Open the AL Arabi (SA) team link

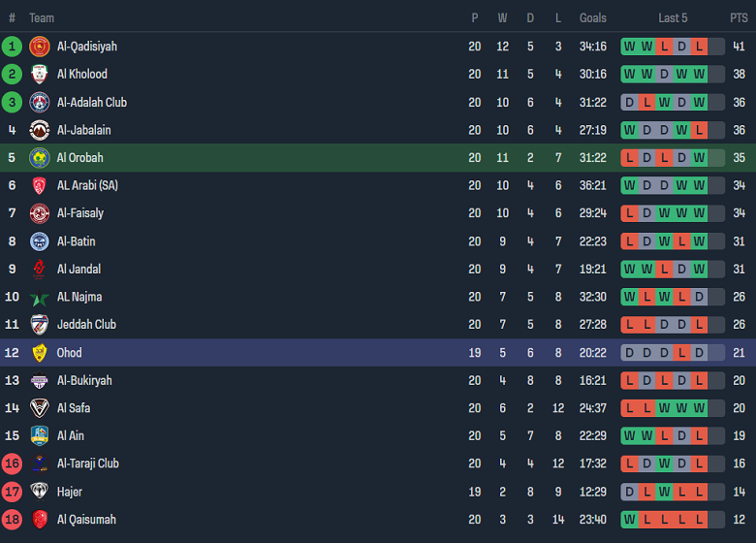87,185
